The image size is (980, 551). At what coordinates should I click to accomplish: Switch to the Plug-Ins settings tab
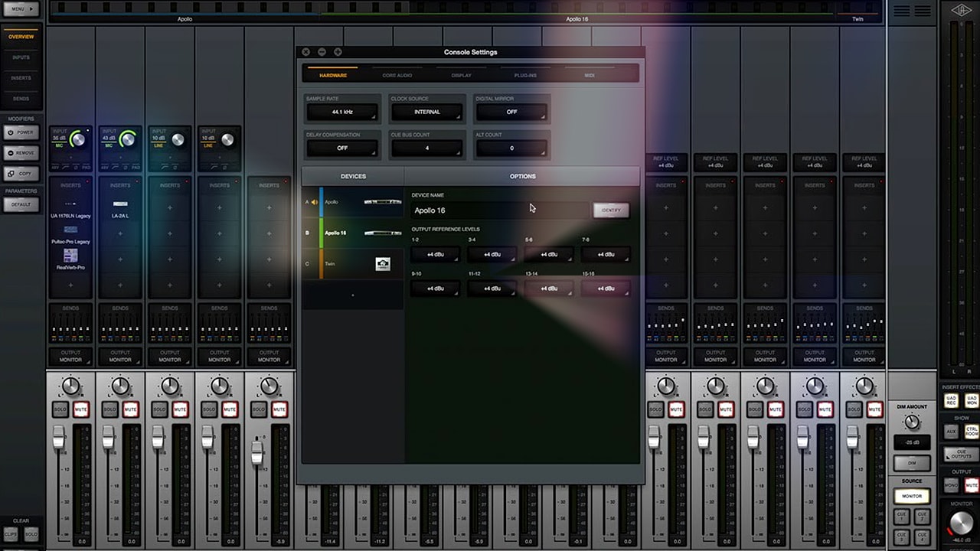(525, 76)
